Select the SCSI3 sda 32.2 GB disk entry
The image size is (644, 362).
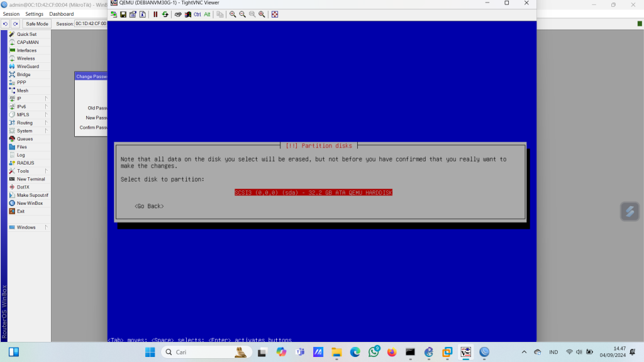pyautogui.click(x=313, y=192)
